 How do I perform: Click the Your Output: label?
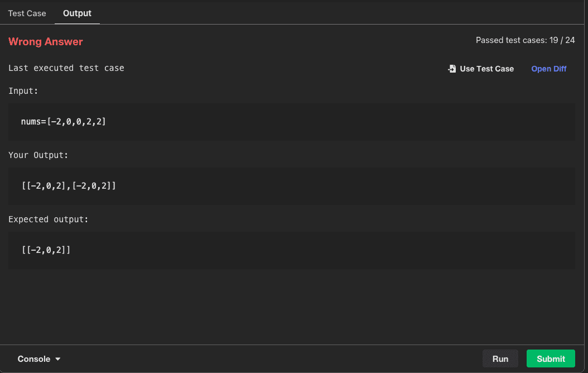coord(38,155)
